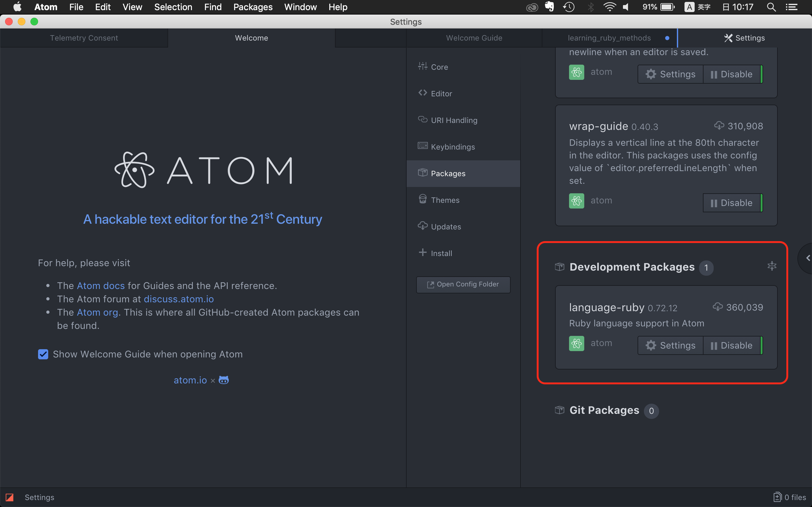Toggle Show Welcome Guide when opening Atom

[x=43, y=354]
